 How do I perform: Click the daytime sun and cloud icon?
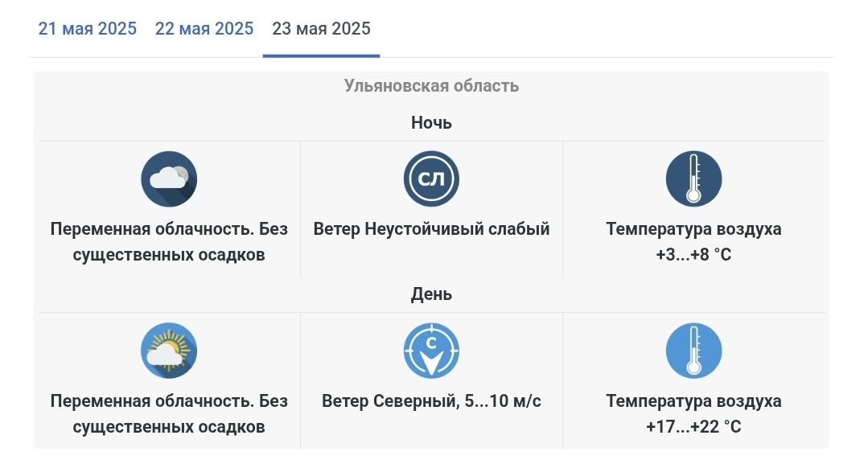[169, 351]
